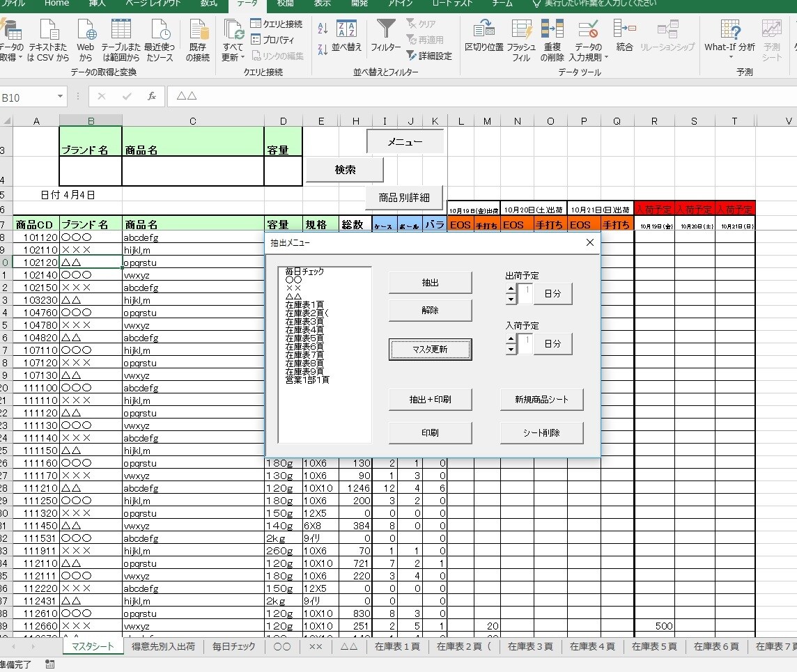Switch to the 得意先別入出荷 sheet tab
The image size is (797, 672).
click(163, 646)
